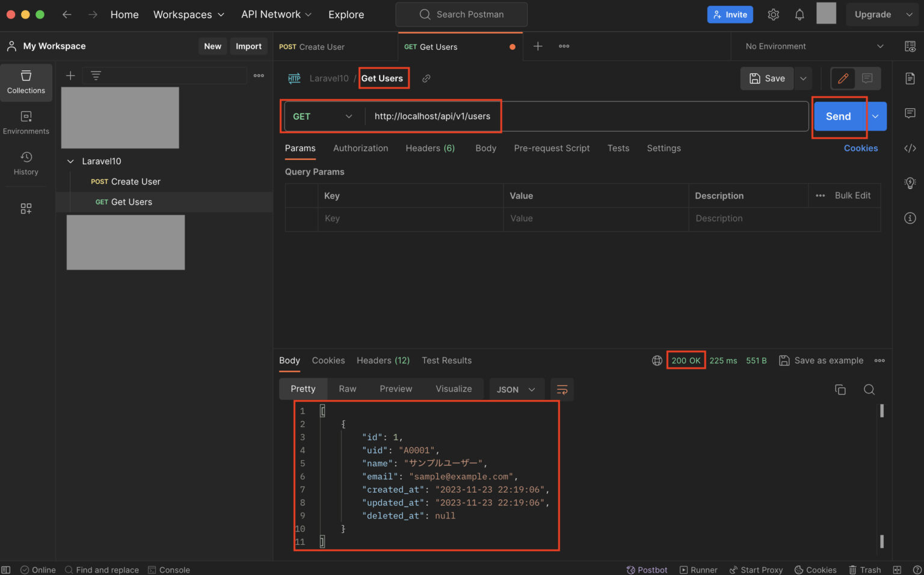Image resolution: width=924 pixels, height=575 pixels.
Task: Switch to the Authorization tab
Action: (360, 148)
